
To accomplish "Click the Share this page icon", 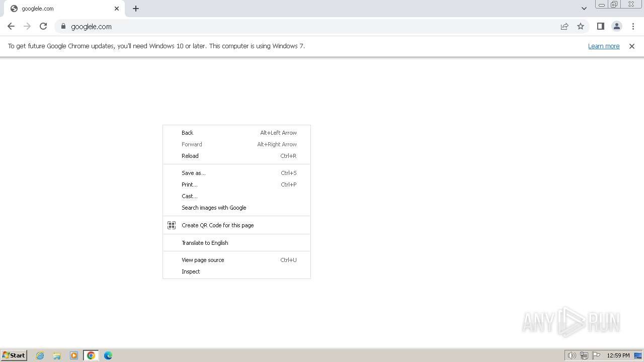I will point(565,26).
